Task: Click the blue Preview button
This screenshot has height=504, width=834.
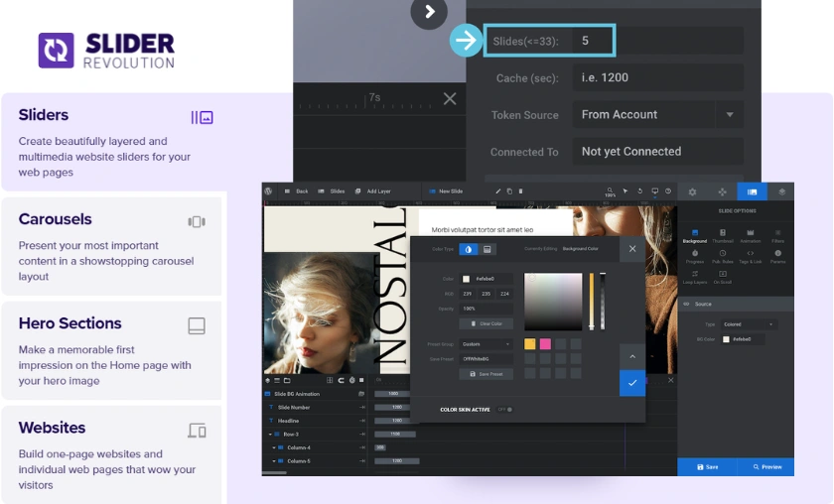Action: 766,466
